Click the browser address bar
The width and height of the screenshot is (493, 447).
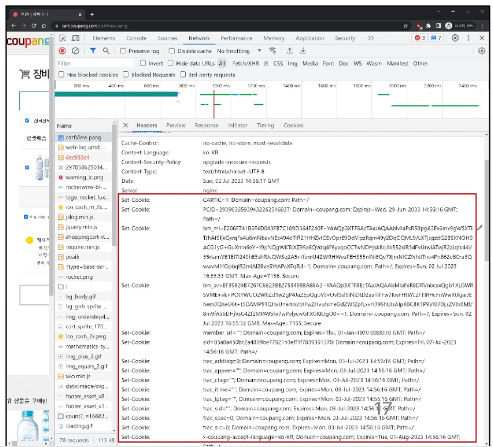(227, 26)
